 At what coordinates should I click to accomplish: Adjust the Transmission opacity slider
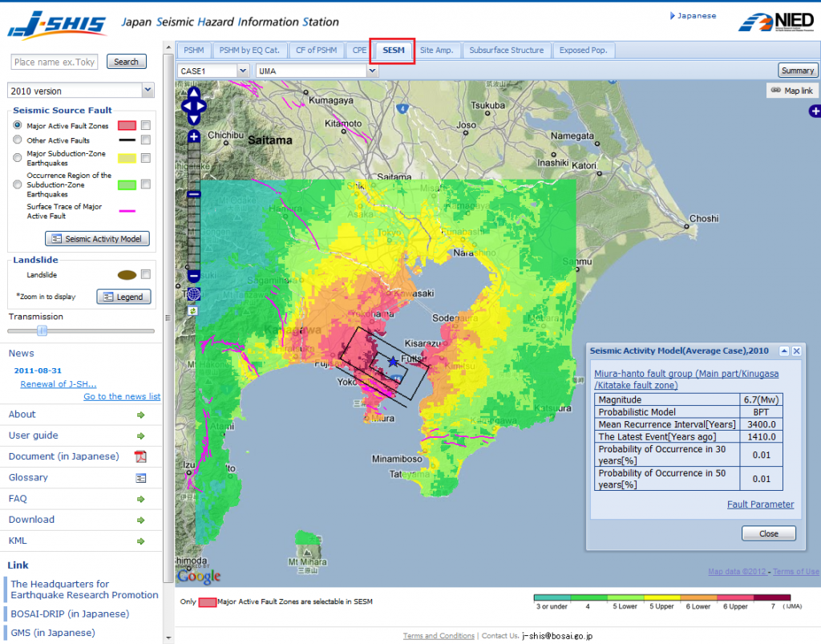(42, 330)
